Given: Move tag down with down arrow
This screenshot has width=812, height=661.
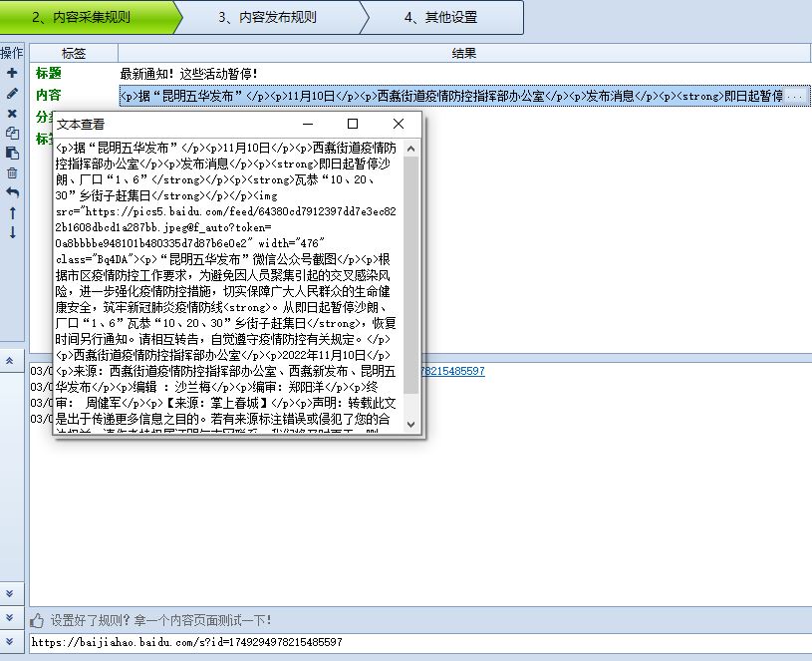Looking at the screenshot, I should [12, 232].
